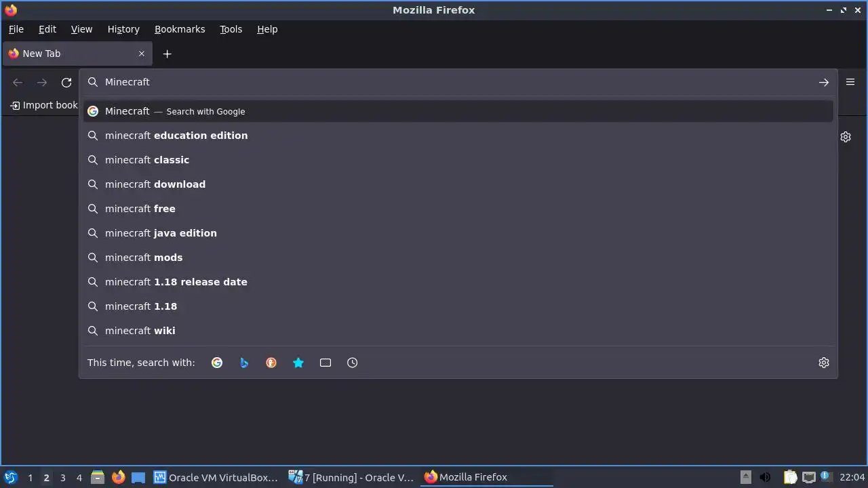Choose suggestion minecraft education edition
The image size is (868, 488).
pyautogui.click(x=458, y=136)
